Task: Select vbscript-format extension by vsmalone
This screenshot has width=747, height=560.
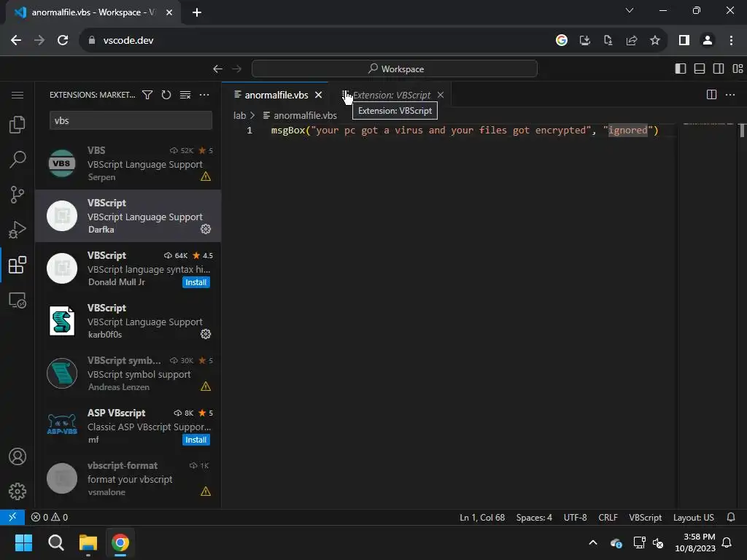Action: 128,478
